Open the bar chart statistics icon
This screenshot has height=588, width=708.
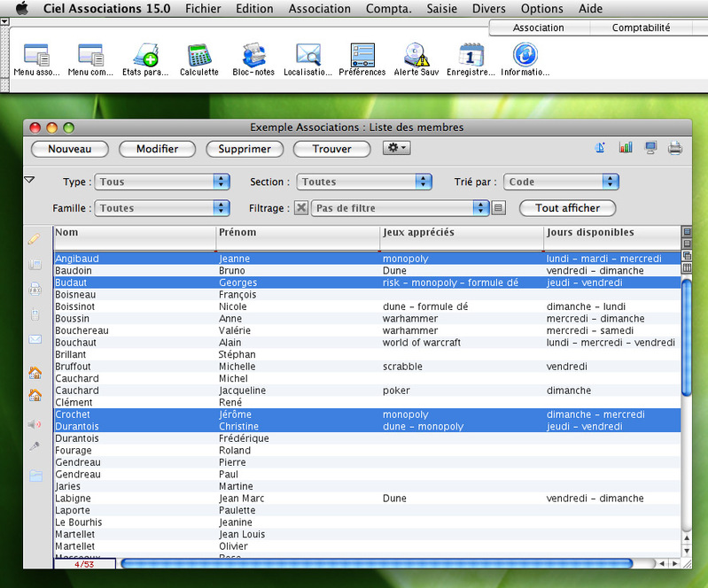coord(626,148)
